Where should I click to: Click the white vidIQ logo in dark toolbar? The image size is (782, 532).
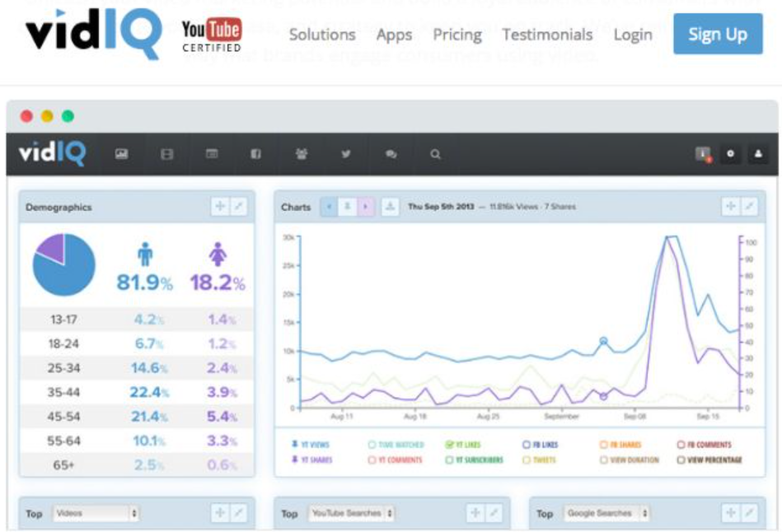coord(52,153)
